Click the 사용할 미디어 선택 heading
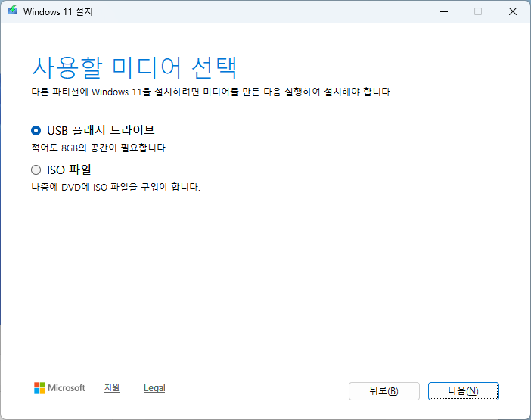The height and width of the screenshot is (420, 531). (x=135, y=68)
